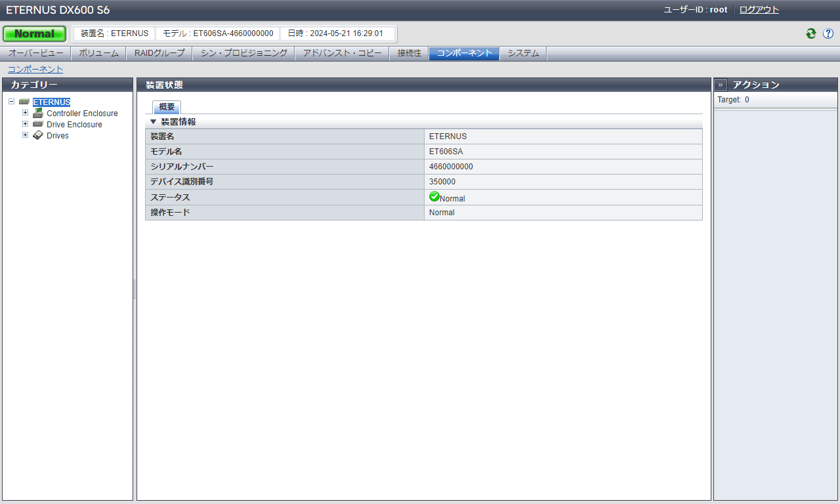
Task: Click the ログアウト link
Action: [759, 10]
